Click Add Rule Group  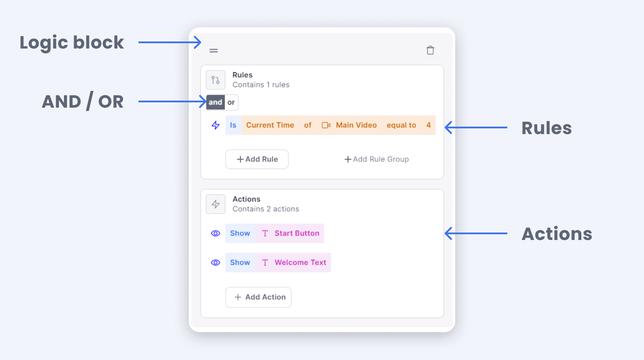376,159
